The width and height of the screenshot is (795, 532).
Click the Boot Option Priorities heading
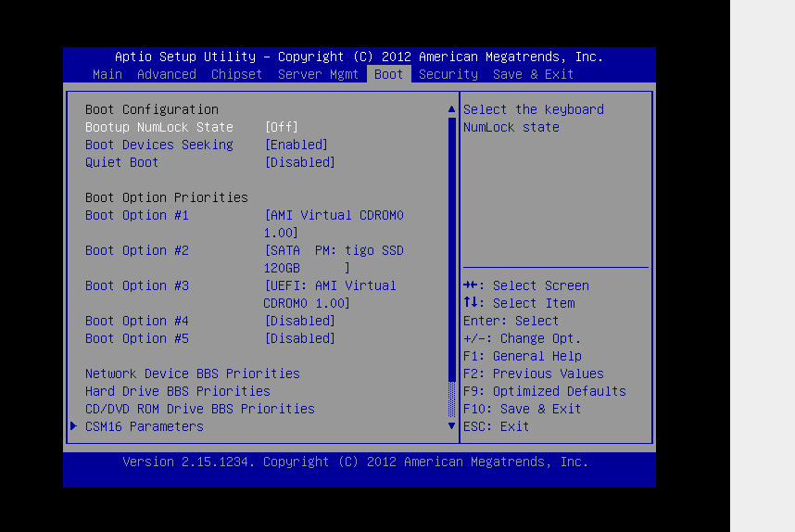pyautogui.click(x=166, y=197)
